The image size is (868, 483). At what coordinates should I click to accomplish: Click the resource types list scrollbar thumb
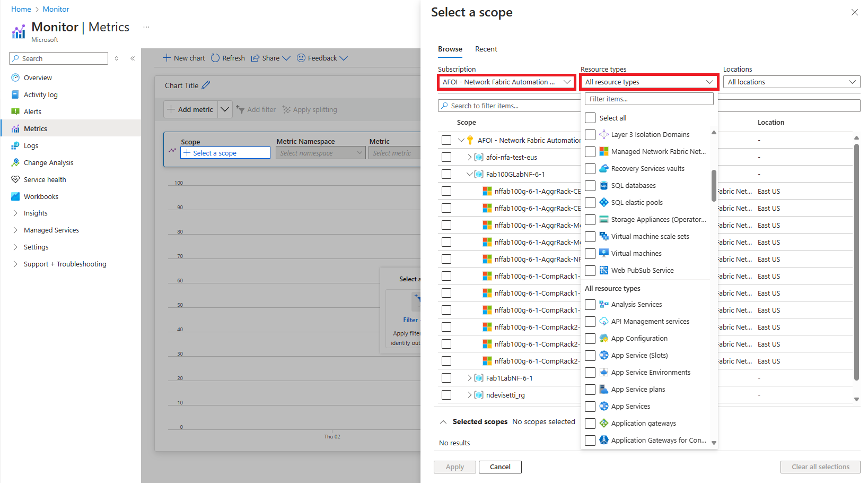(714, 186)
